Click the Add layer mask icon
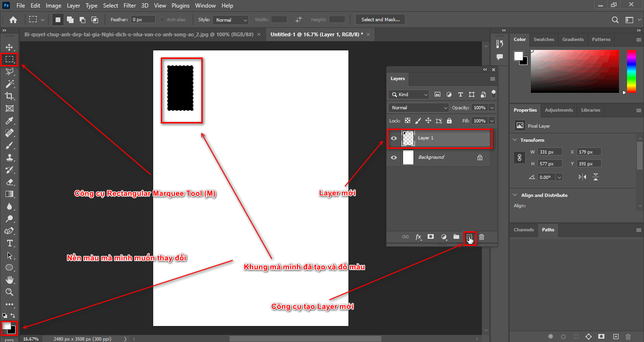 (x=430, y=237)
